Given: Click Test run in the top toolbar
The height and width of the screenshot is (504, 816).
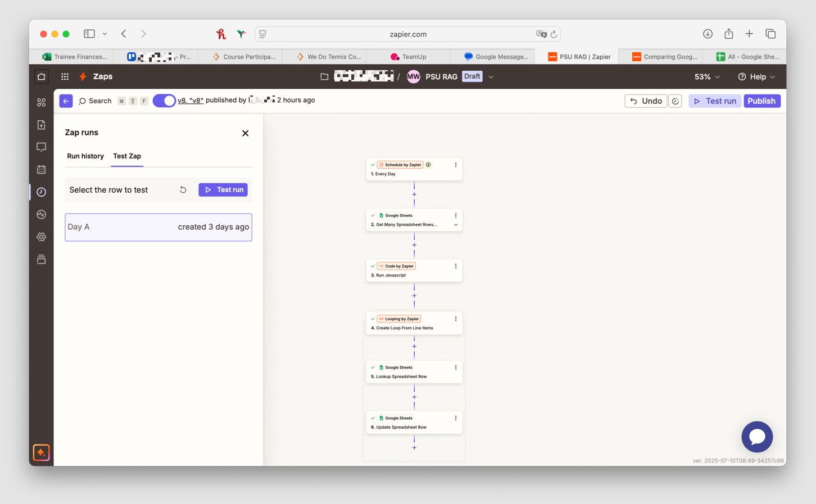Looking at the screenshot, I should click(714, 101).
